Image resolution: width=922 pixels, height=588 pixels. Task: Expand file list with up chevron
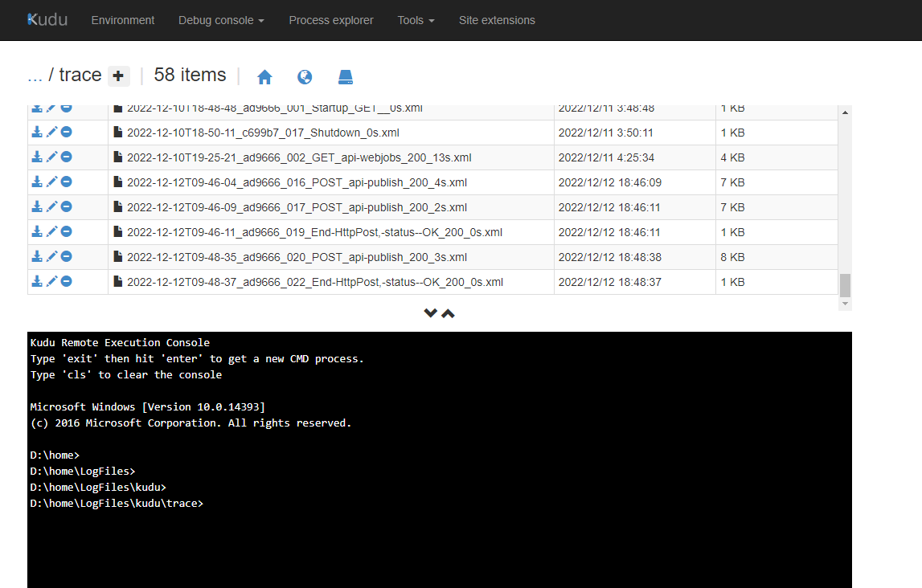pyautogui.click(x=448, y=312)
